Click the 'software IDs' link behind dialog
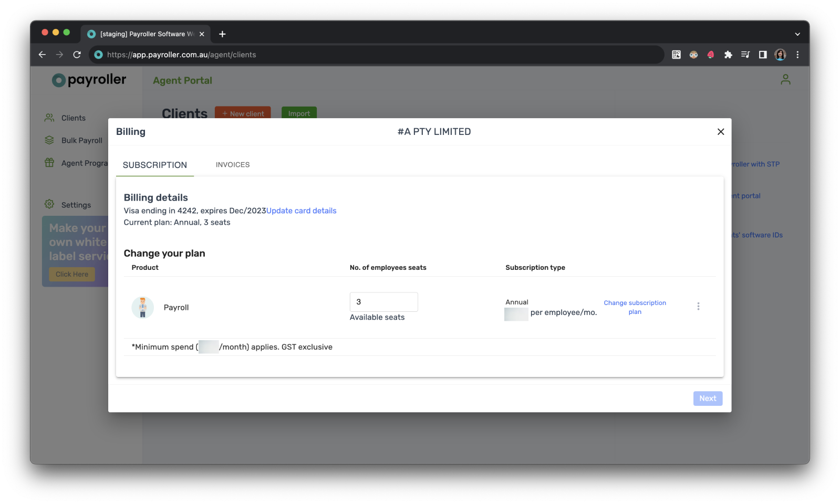This screenshot has width=840, height=504. (757, 235)
